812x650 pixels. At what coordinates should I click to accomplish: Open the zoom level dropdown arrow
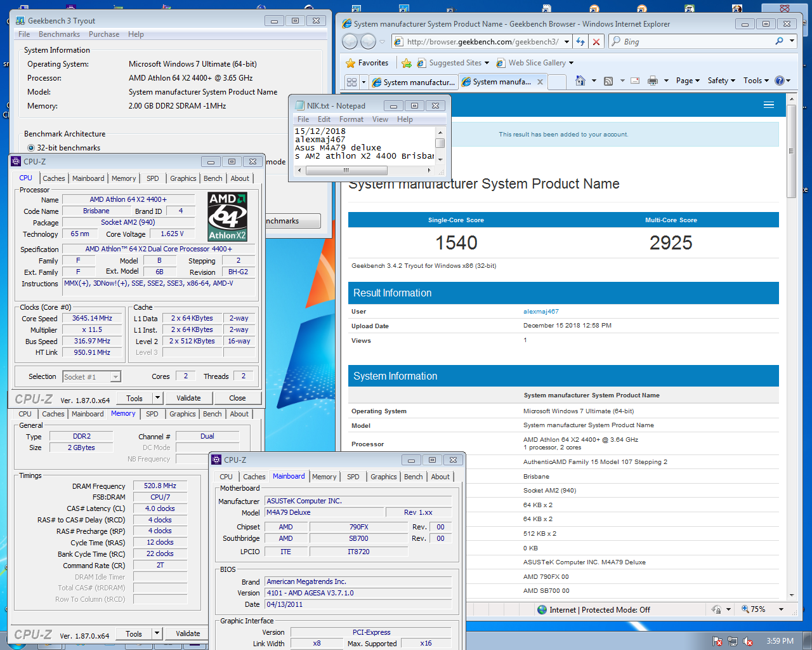pyautogui.click(x=781, y=609)
